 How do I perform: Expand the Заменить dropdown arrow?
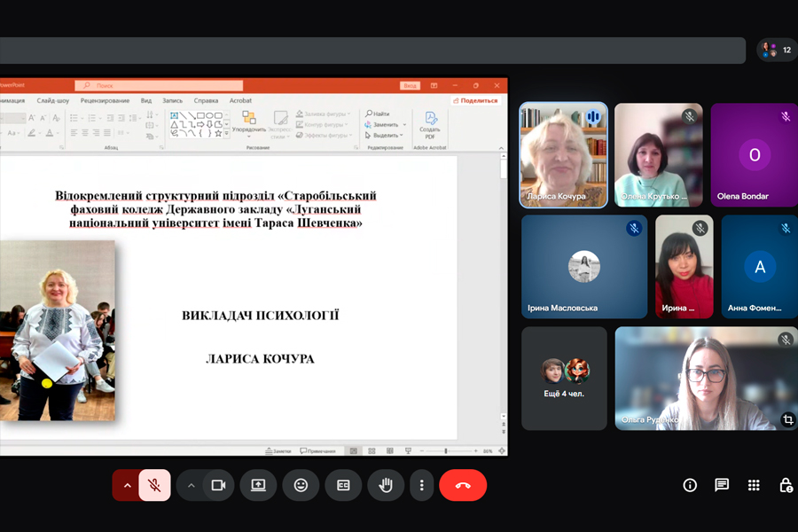pyautogui.click(x=404, y=125)
